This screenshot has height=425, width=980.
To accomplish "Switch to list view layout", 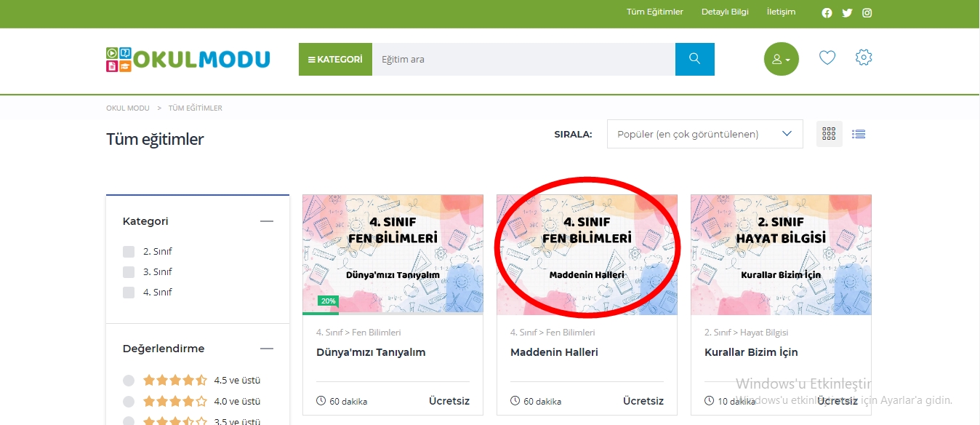I will pos(859,134).
